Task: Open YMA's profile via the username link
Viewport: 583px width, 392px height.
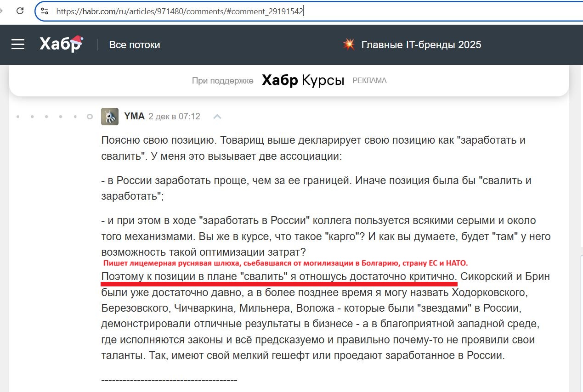Action: click(134, 116)
